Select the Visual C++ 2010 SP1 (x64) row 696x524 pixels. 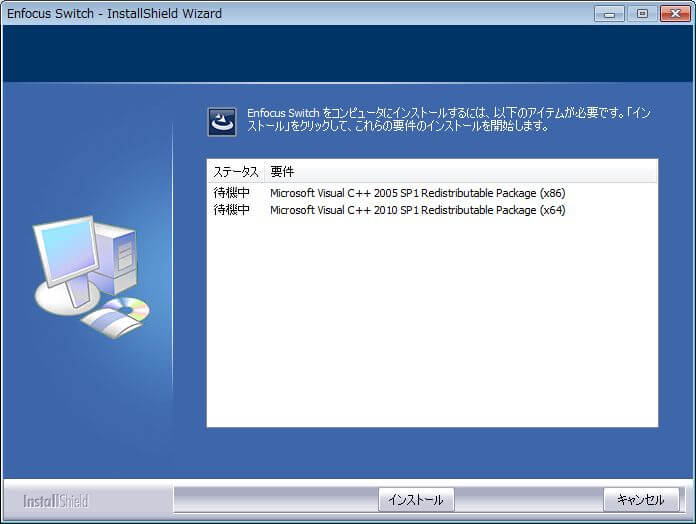(x=432, y=210)
